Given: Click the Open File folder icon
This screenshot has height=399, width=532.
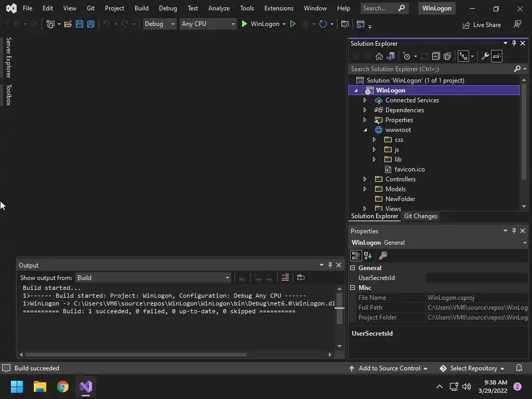Looking at the screenshot, I should pyautogui.click(x=68, y=24).
